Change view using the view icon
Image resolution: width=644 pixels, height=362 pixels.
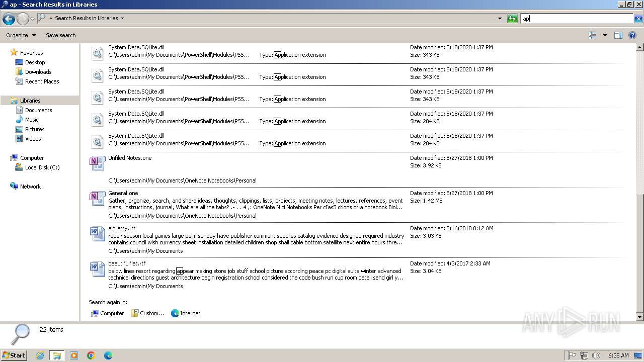point(592,35)
